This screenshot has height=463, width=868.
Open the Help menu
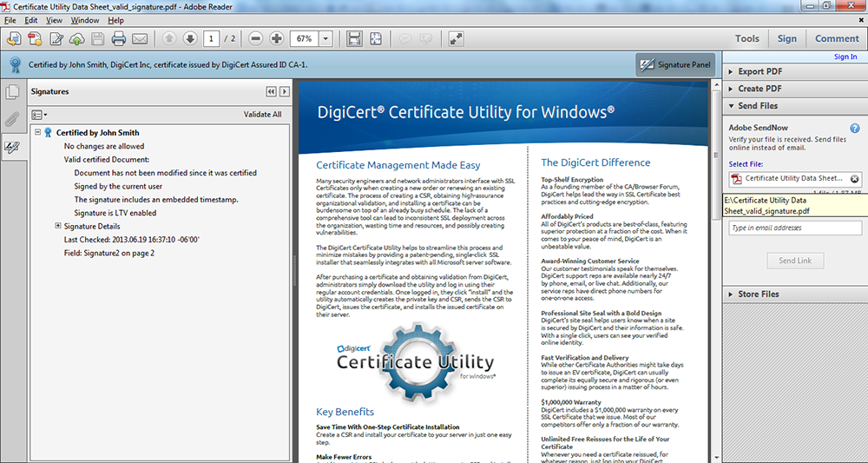point(115,21)
